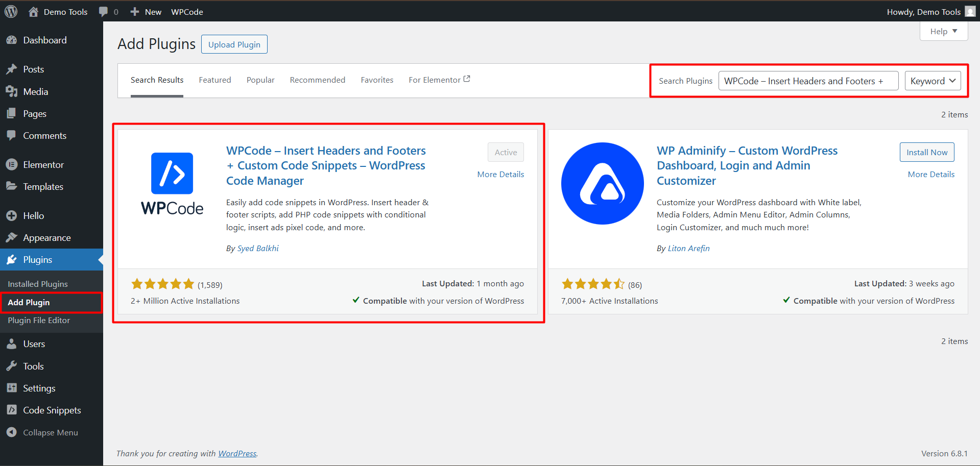This screenshot has width=980, height=466.
Task: Open the comments bubble icon in admin bar
Action: tap(103, 12)
